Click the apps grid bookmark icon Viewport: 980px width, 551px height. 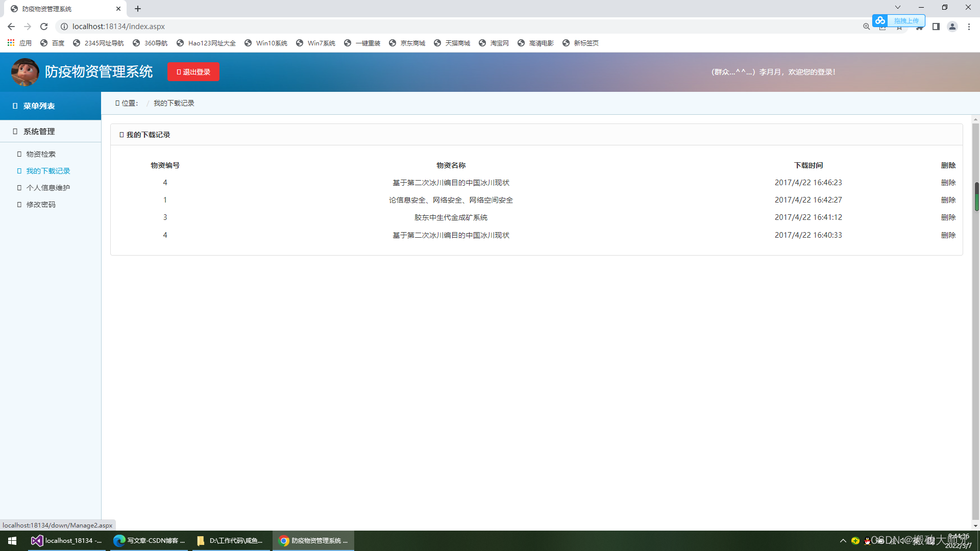pos(11,43)
